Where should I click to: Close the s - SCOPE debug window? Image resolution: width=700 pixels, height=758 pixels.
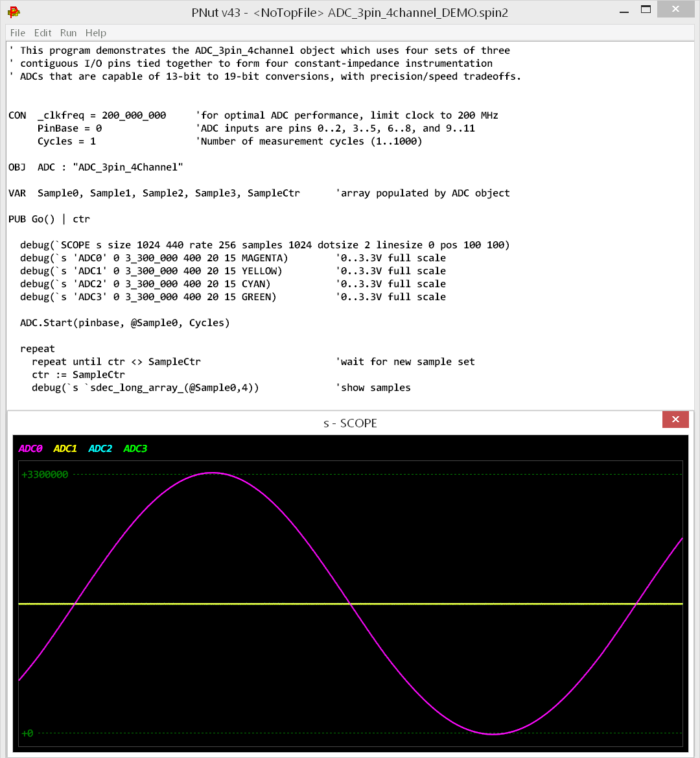click(675, 420)
